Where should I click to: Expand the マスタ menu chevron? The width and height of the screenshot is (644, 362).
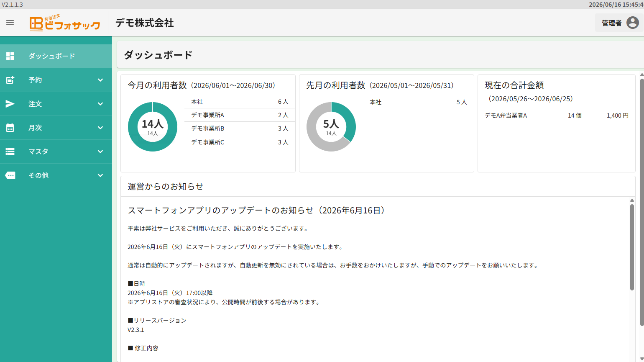pyautogui.click(x=100, y=151)
